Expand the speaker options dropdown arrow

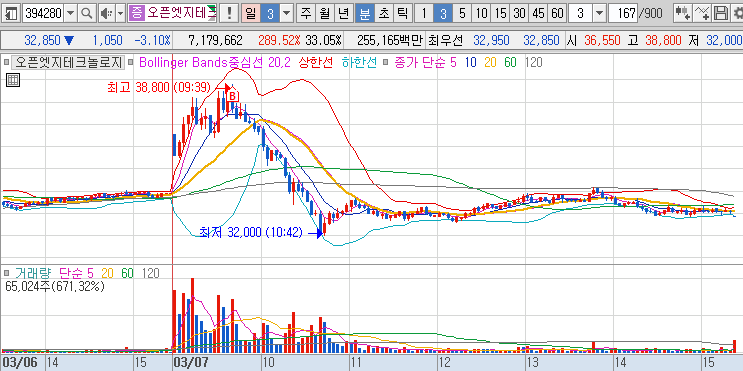point(120,13)
